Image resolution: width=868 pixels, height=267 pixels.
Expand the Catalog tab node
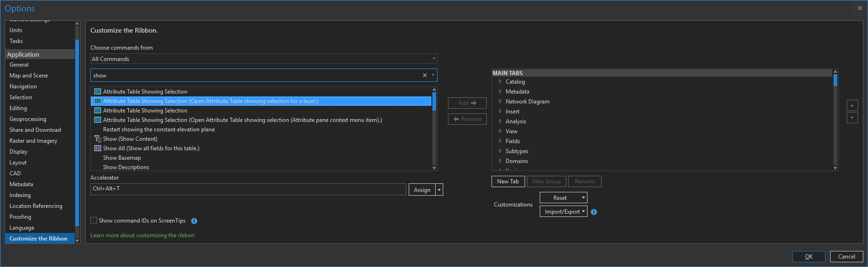click(500, 82)
